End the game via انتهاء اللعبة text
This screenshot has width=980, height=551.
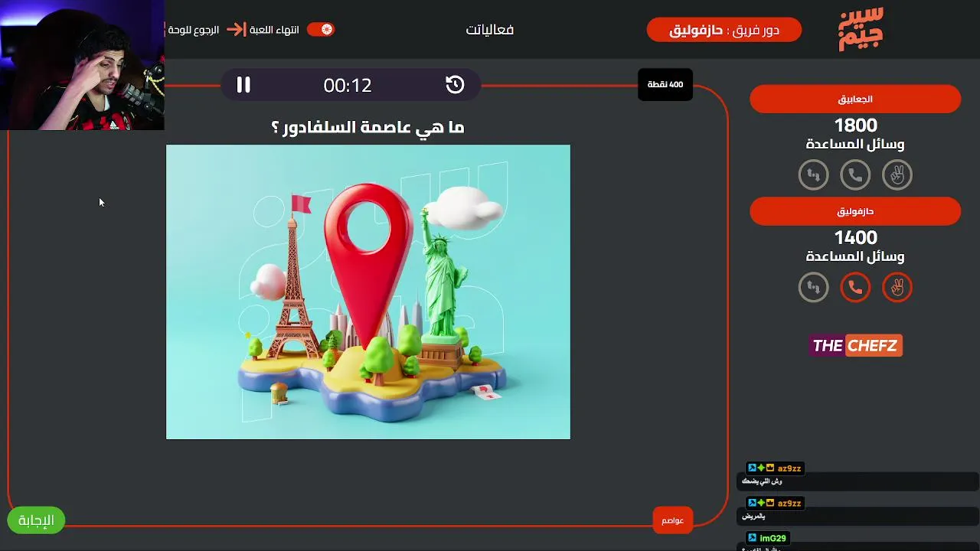[x=274, y=30]
